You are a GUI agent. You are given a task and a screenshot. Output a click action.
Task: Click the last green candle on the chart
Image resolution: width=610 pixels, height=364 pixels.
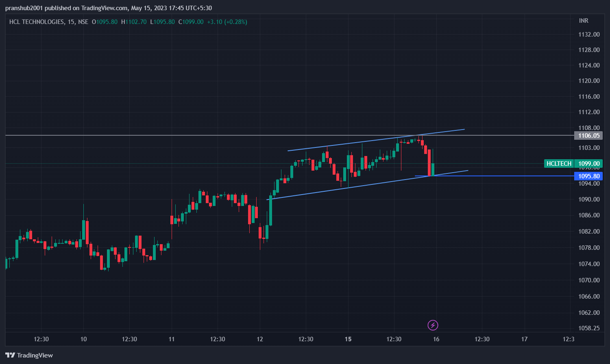point(433,169)
